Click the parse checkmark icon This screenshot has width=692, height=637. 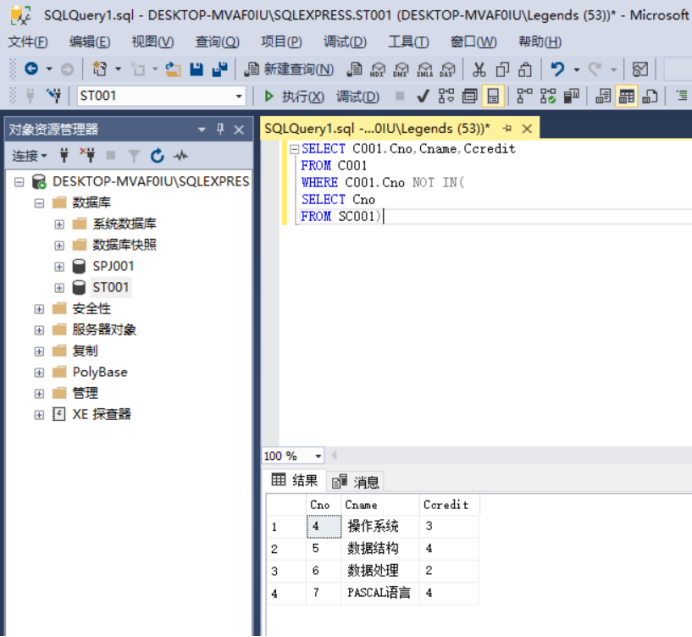(x=423, y=96)
